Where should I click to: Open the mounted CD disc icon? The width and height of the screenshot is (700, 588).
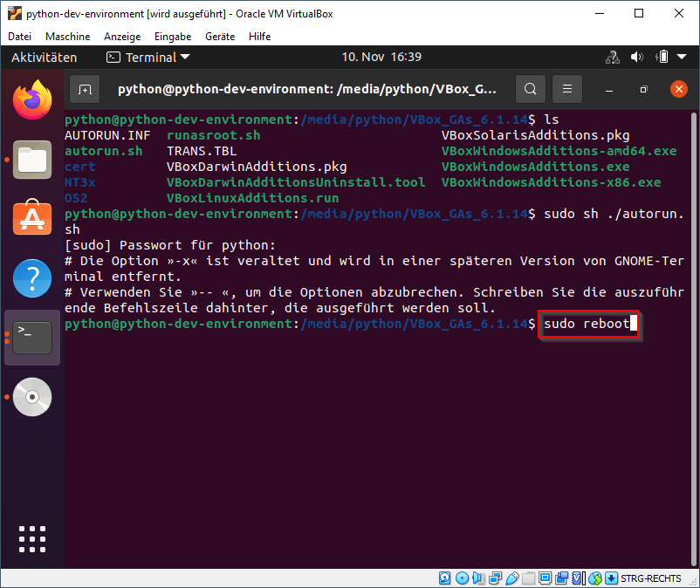coord(32,397)
